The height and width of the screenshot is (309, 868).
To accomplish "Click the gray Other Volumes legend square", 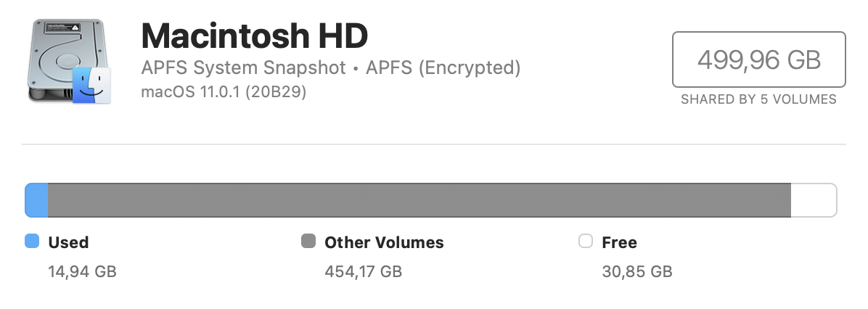I will tap(308, 242).
